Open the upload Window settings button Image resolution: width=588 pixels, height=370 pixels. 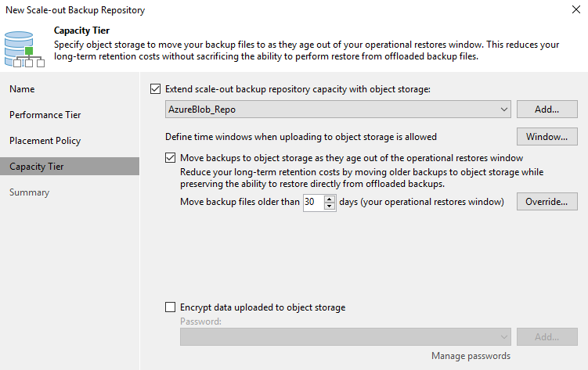[547, 137]
